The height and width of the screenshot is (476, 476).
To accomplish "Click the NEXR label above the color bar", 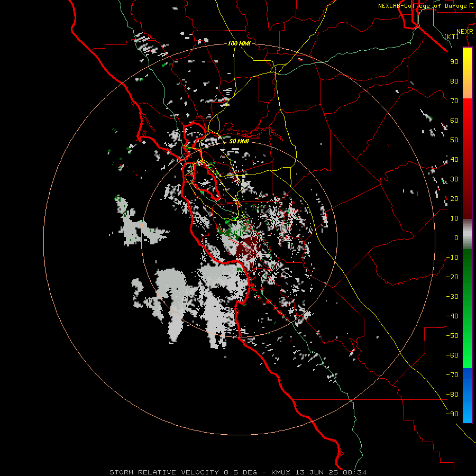I will (464, 32).
